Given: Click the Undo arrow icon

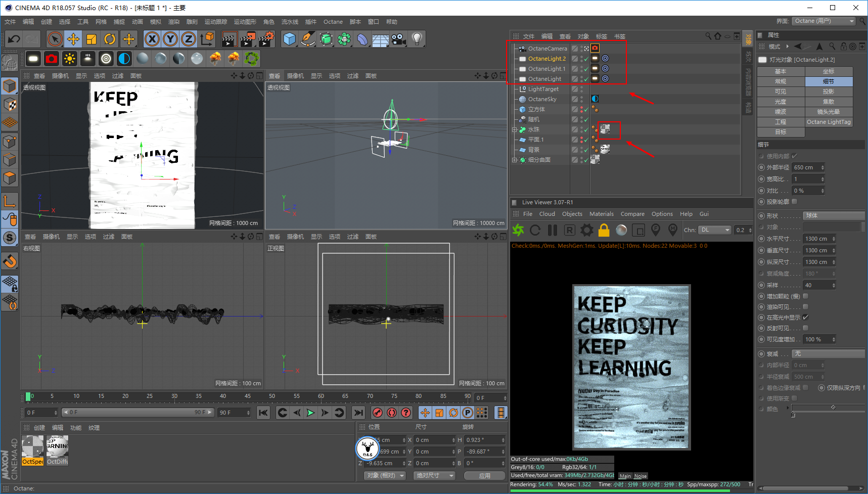Looking at the screenshot, I should [14, 39].
